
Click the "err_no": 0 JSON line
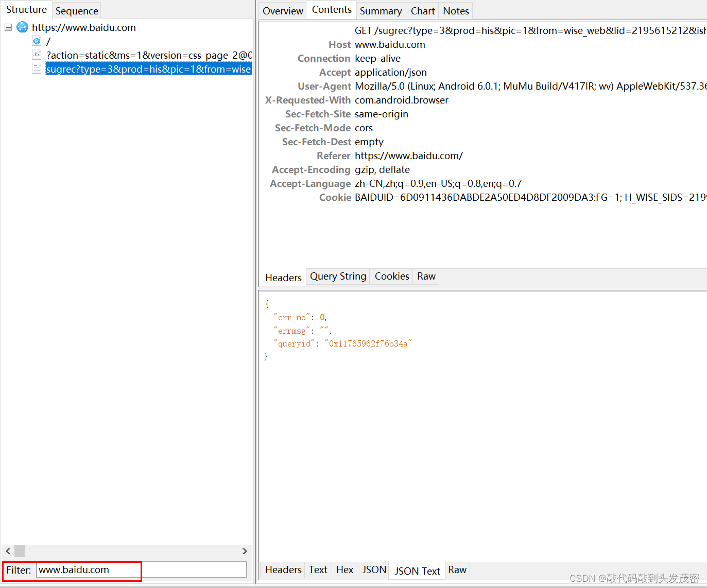pyautogui.click(x=300, y=317)
